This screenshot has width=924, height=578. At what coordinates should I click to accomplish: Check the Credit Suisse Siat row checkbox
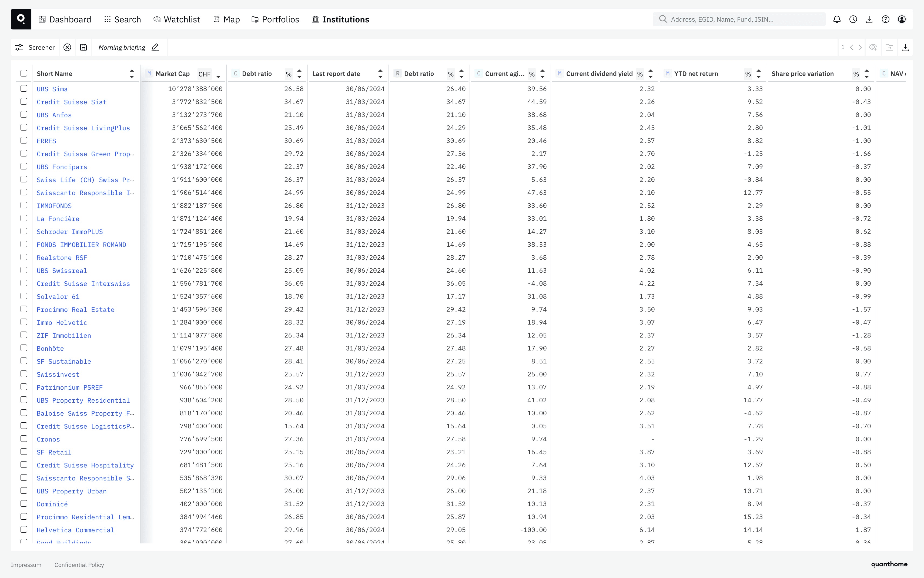24,102
